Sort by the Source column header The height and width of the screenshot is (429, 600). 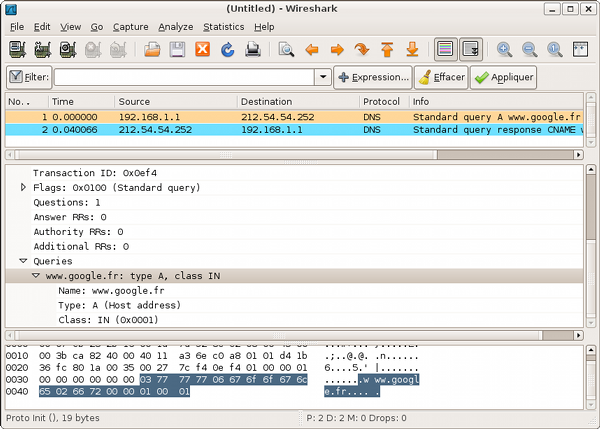coord(176,102)
